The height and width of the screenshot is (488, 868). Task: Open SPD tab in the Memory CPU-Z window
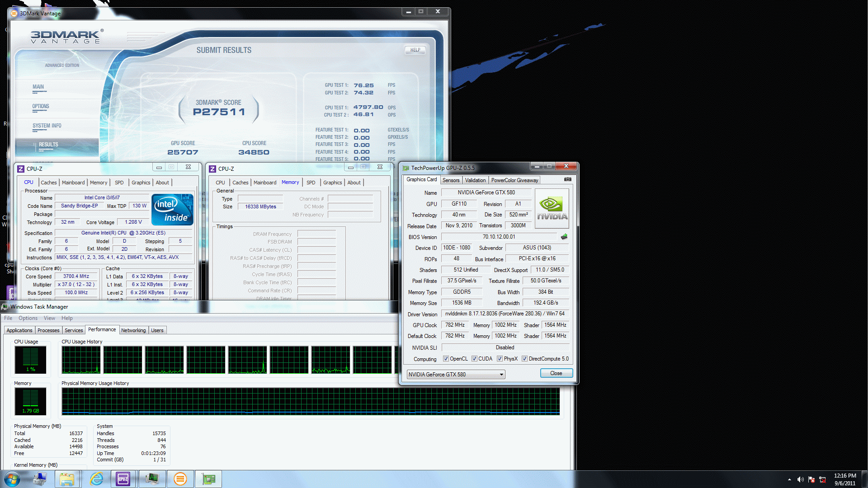(x=311, y=183)
